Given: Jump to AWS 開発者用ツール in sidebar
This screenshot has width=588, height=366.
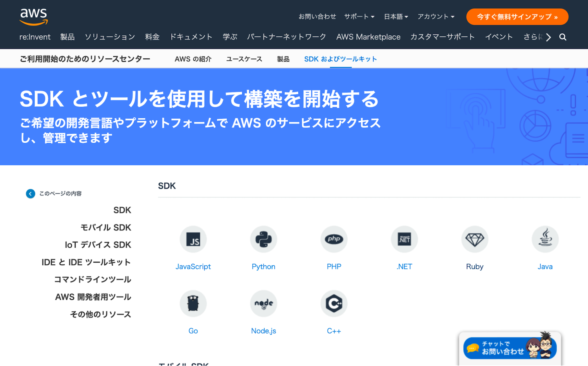Looking at the screenshot, I should point(93,297).
